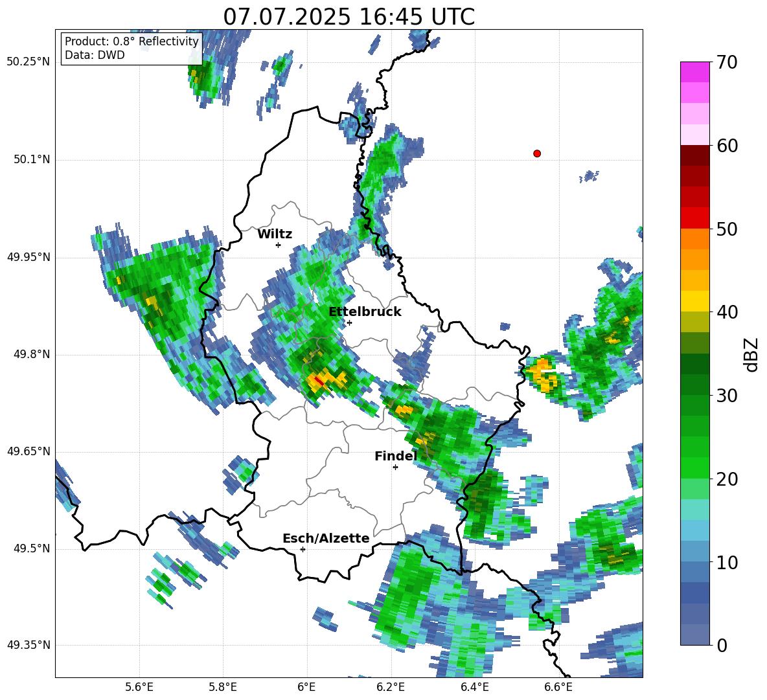This screenshot has width=767, height=700.
Task: Click the 6°E longitude label
Action: click(306, 687)
